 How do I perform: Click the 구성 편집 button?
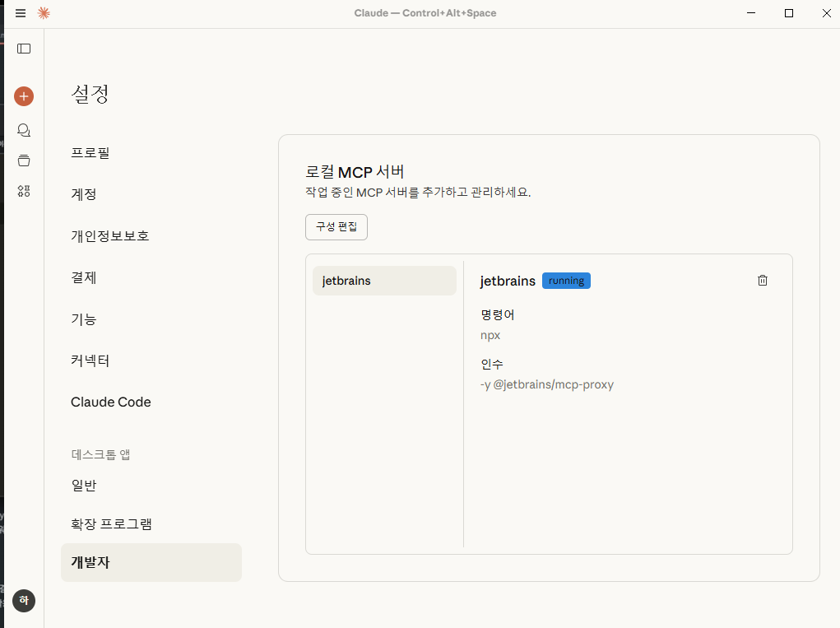pyautogui.click(x=336, y=227)
